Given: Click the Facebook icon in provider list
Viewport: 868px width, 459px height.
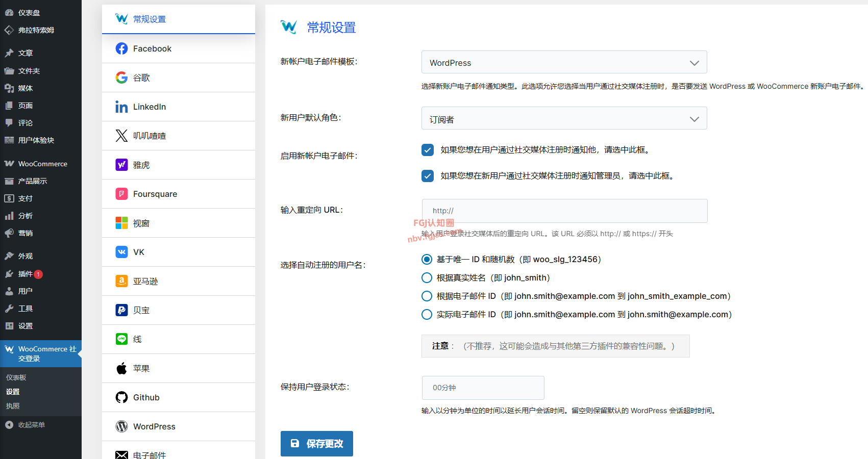Looking at the screenshot, I should pos(121,48).
